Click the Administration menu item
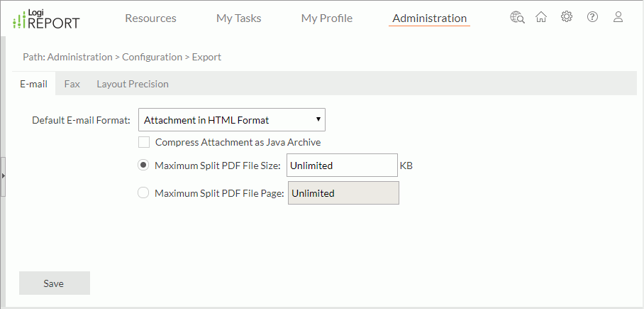The image size is (644, 309). click(x=429, y=18)
